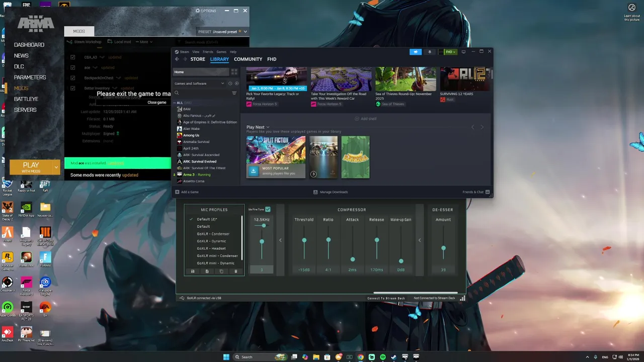This screenshot has height=362, width=644.
Task: Toggle Steam library collections grid view icon
Action: (234, 72)
